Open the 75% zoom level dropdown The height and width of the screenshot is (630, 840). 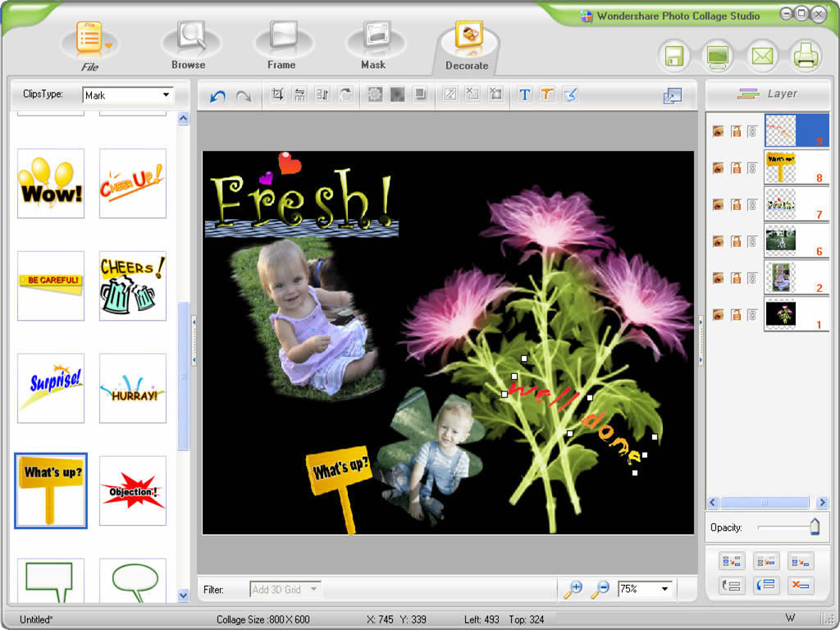[664, 589]
